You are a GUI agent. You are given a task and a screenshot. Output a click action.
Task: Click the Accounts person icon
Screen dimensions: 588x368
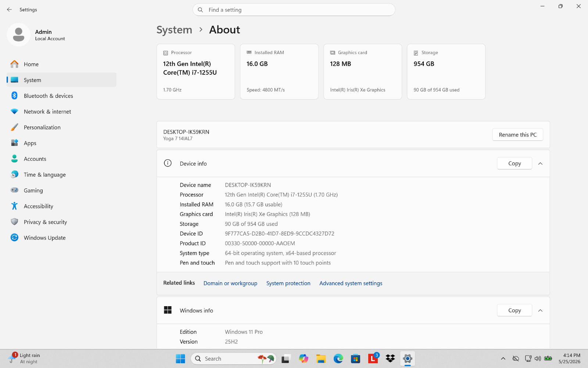point(14,159)
